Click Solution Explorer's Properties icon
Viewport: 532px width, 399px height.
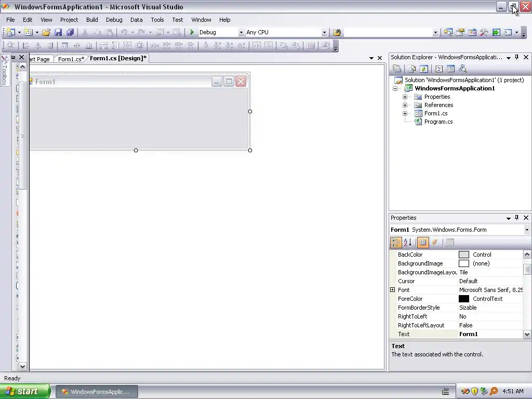pyautogui.click(x=397, y=69)
